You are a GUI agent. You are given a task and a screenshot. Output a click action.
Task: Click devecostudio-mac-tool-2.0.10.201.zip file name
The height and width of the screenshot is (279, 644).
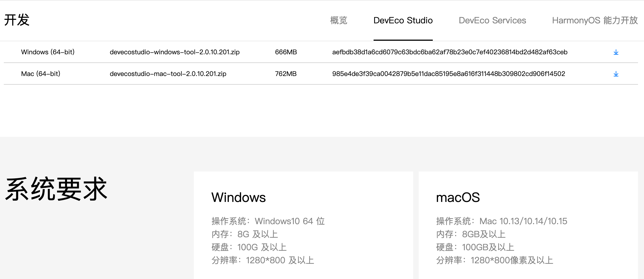pos(168,74)
